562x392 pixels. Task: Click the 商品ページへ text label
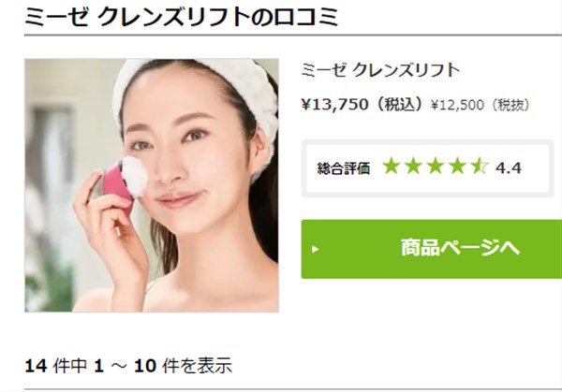click(460, 248)
